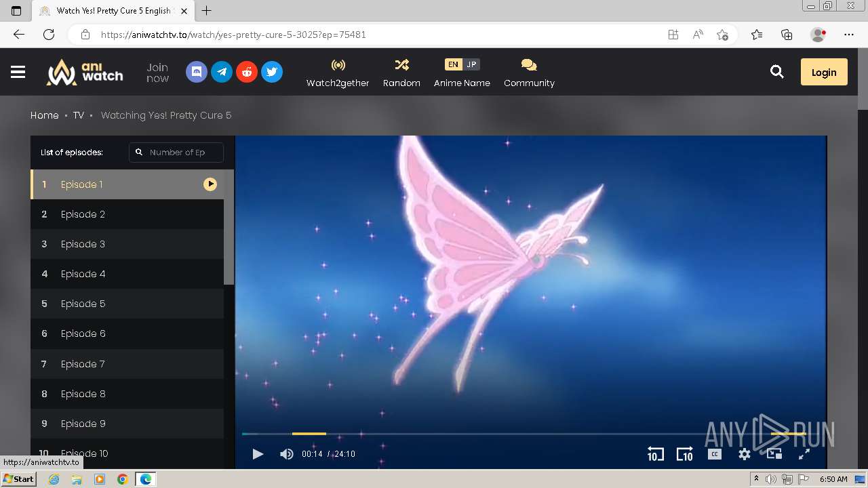Close the Pretty Cure browser tab

(x=184, y=11)
